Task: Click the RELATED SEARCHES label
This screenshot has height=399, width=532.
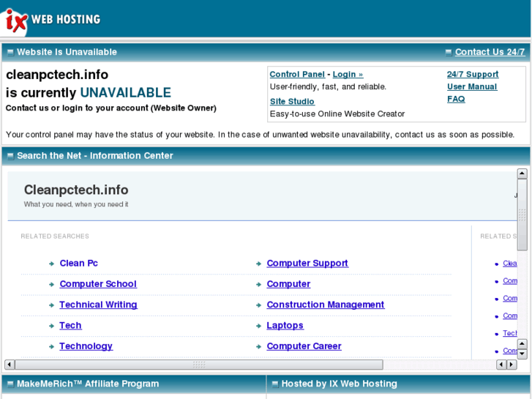Action: (55, 236)
